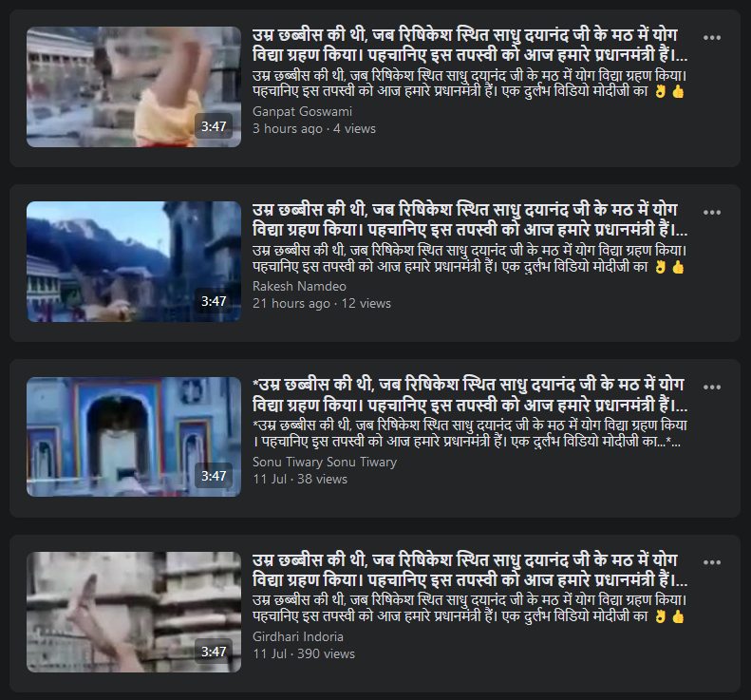Play the mountain temple thumbnail by Rakesh Namdeo

click(134, 261)
